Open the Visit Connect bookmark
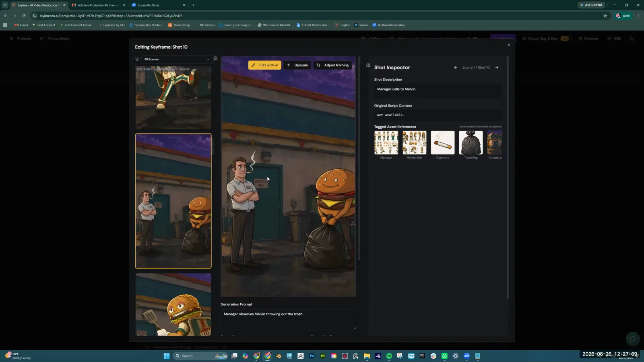Screen dimensions: 644x362 (43, 25)
